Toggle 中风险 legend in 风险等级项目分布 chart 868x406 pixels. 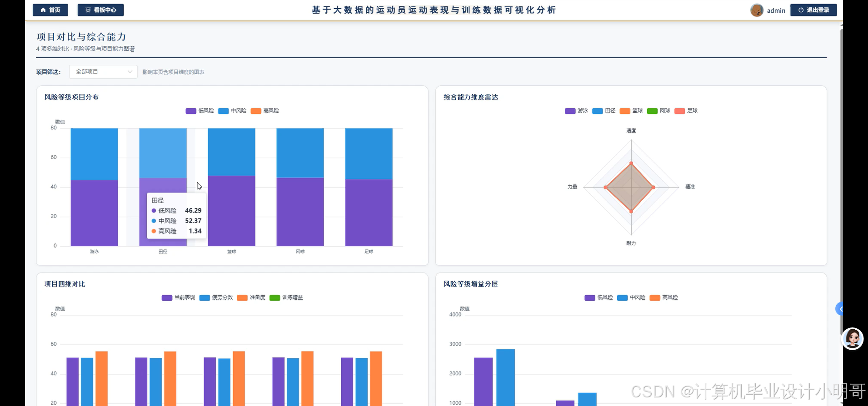tap(232, 111)
